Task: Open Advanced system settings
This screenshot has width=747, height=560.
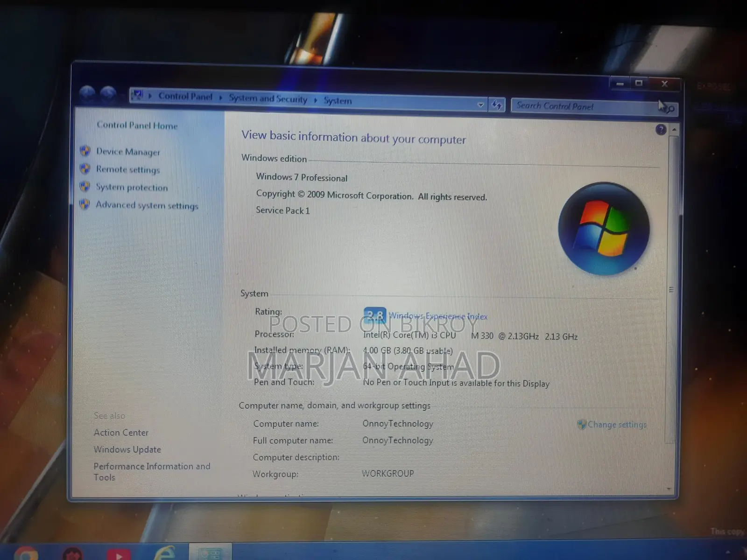Action: click(x=147, y=205)
